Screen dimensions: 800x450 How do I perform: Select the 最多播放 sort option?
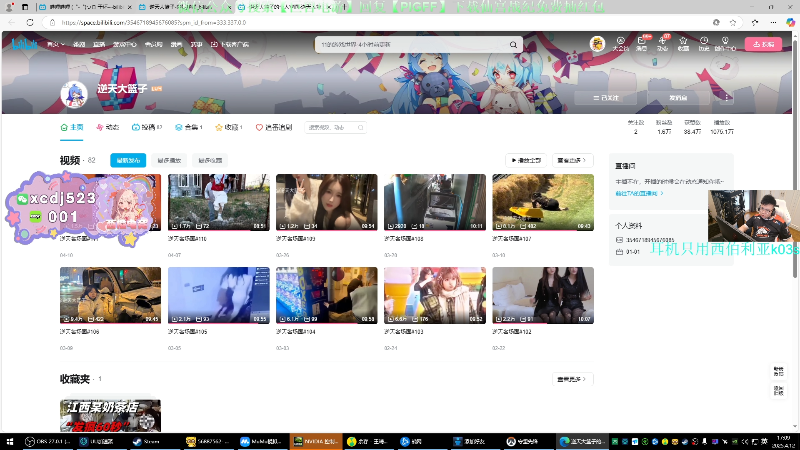pos(169,160)
